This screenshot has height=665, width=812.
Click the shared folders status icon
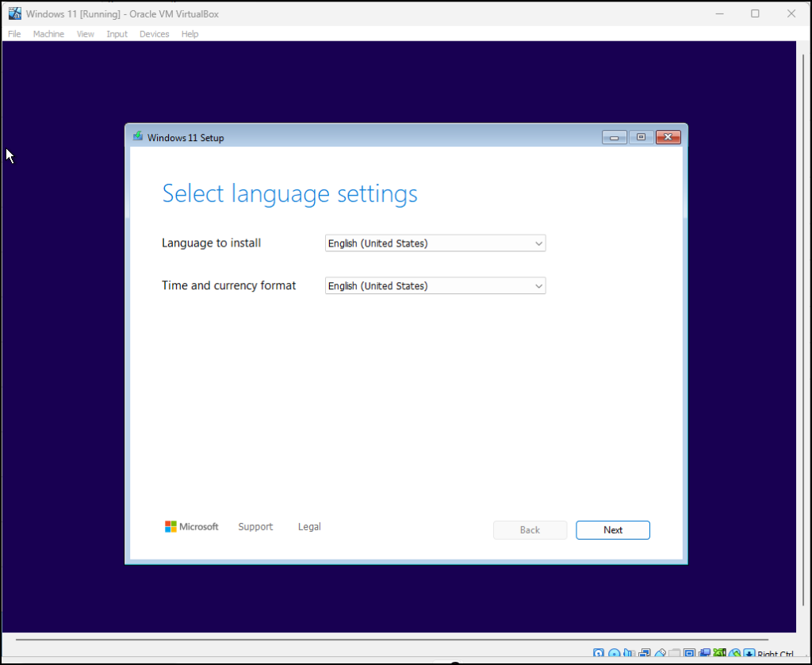click(674, 653)
